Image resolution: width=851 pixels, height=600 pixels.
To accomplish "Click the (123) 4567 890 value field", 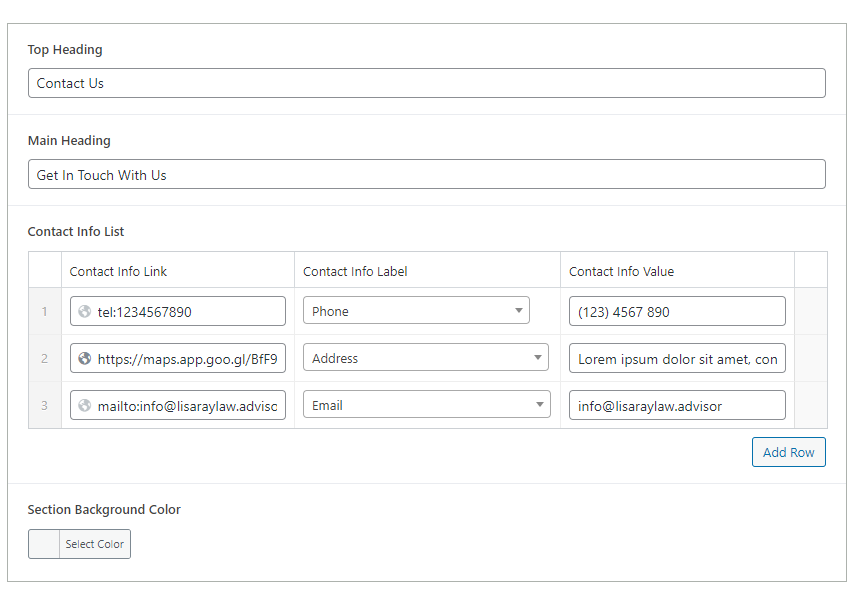I will pos(677,311).
